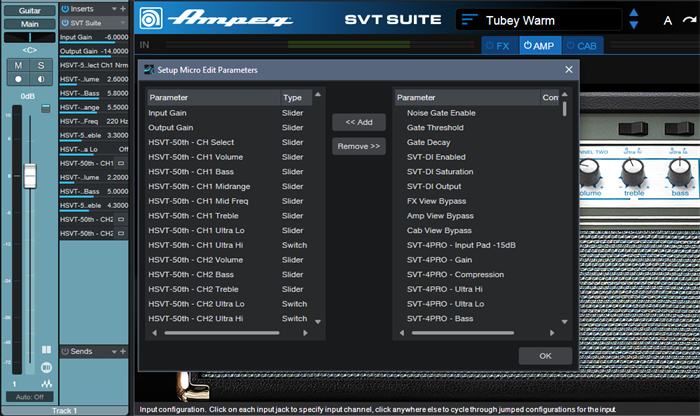The width and height of the screenshot is (700, 416).
Task: Switch to the CAB tab
Action: pos(583,46)
